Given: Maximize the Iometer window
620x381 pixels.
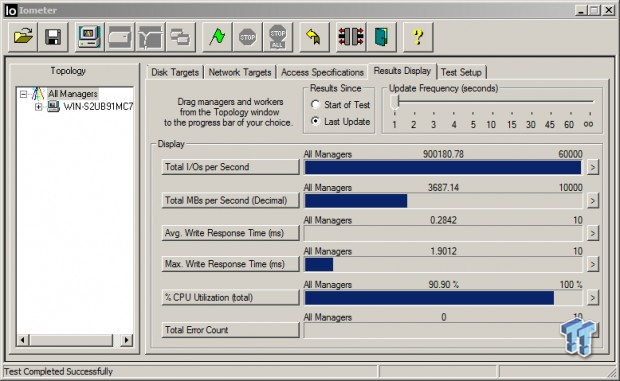Looking at the screenshot, I should [594, 11].
